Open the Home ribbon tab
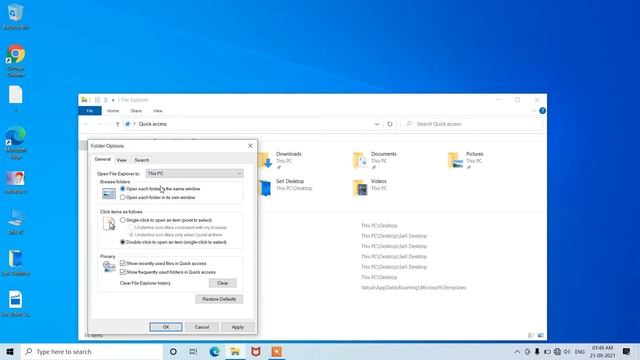The height and width of the screenshot is (360, 640). (113, 111)
